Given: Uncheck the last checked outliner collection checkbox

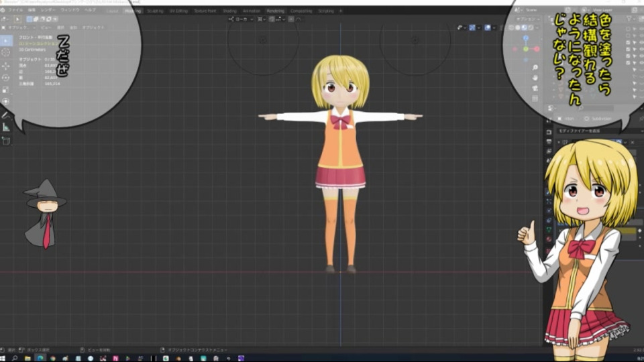Looking at the screenshot, I should pos(629,62).
